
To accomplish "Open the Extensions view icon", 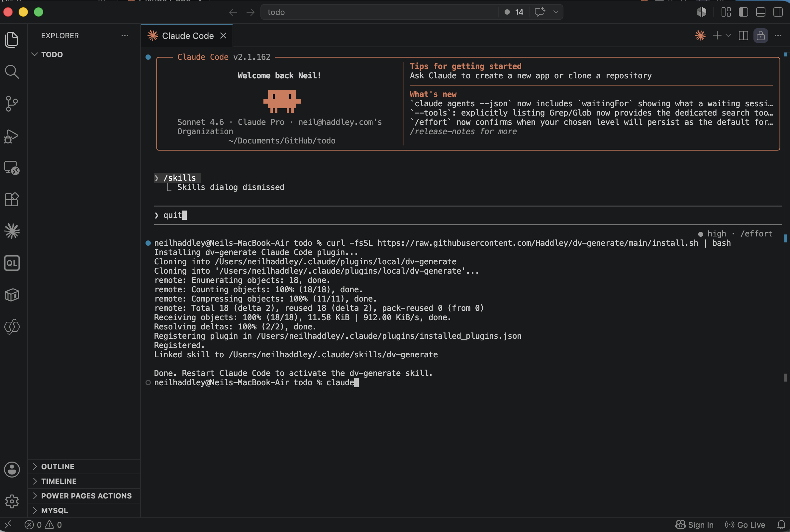I will click(12, 200).
